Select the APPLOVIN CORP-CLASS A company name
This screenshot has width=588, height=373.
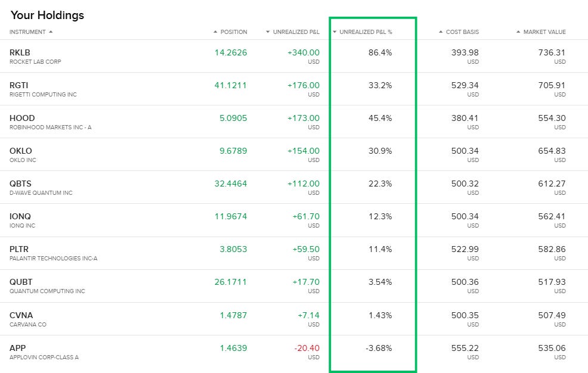pyautogui.click(x=44, y=358)
